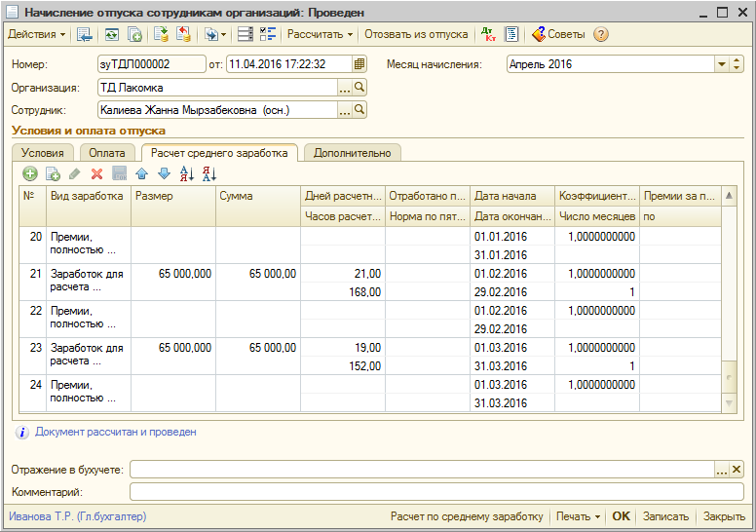This screenshot has width=756, height=532.
Task: Select the Расчет среднего заработка tab
Action: (219, 153)
